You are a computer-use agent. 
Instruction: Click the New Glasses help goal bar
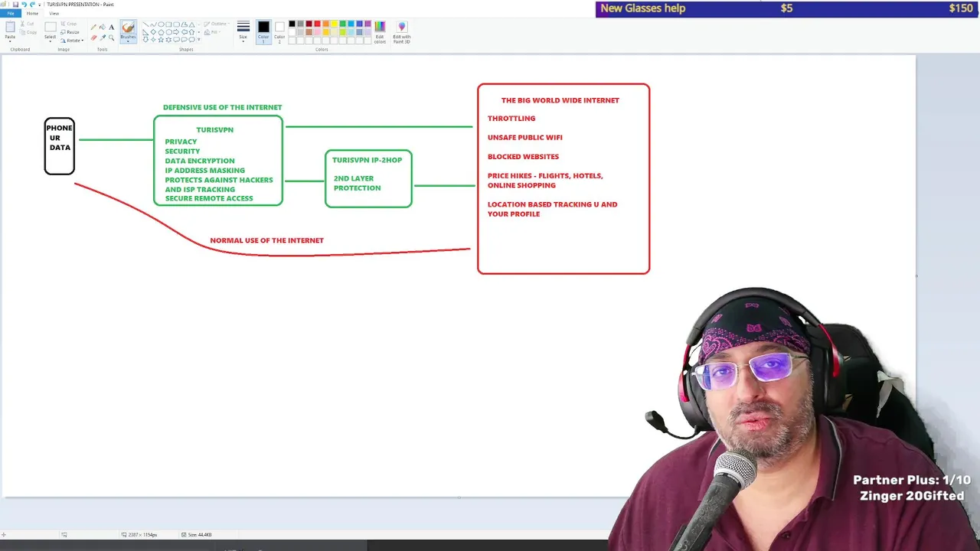(x=788, y=8)
